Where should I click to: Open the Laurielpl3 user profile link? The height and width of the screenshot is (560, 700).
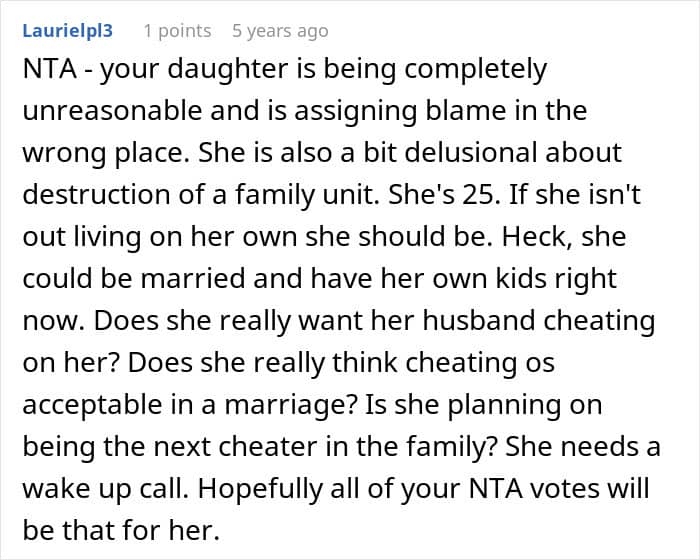tap(67, 31)
